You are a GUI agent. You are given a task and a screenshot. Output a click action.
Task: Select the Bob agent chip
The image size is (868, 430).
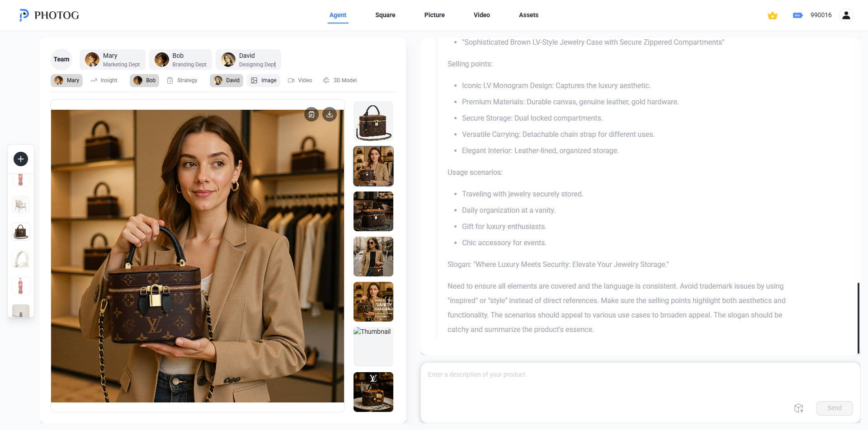pyautogui.click(x=144, y=80)
